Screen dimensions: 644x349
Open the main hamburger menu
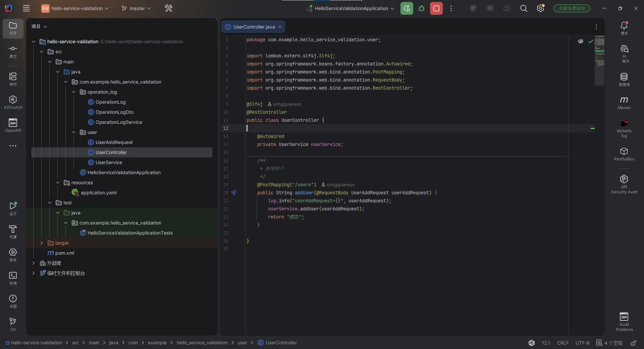coord(26,8)
